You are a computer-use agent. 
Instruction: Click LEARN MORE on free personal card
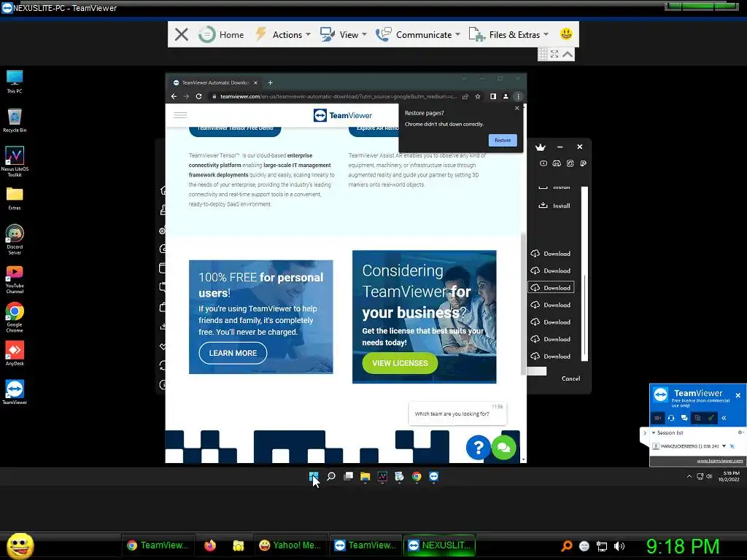pos(233,353)
